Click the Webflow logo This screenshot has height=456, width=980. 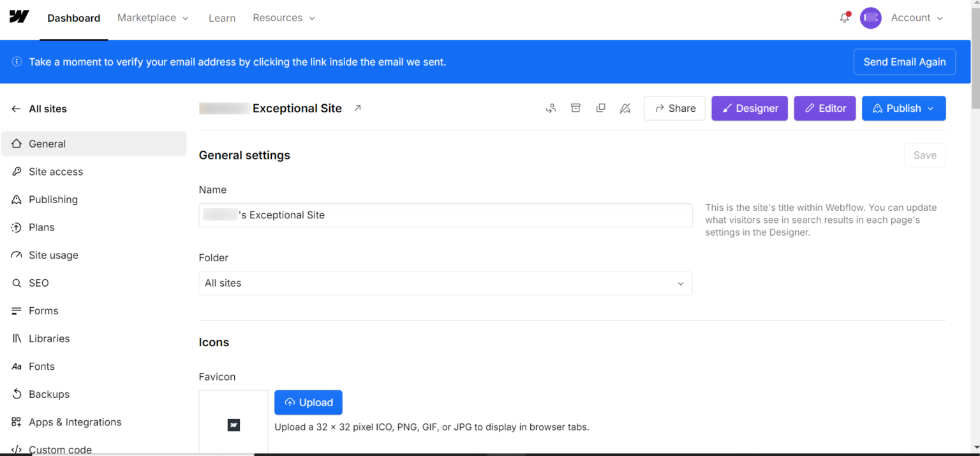click(x=19, y=17)
